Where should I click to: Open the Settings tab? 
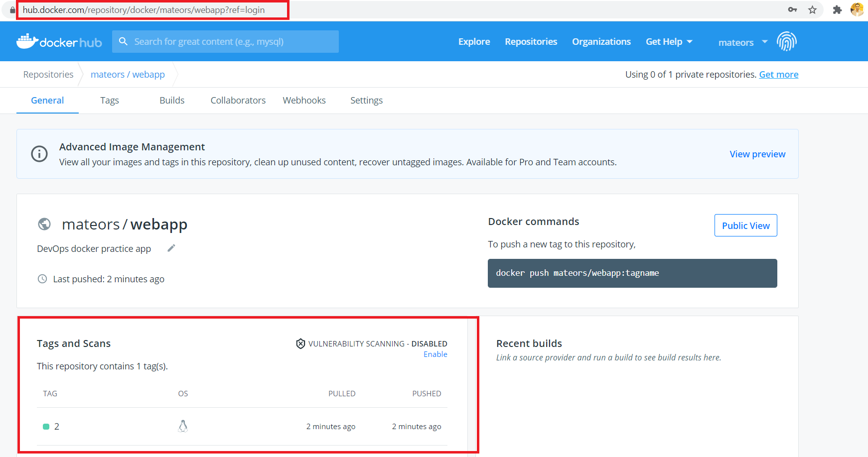tap(367, 100)
